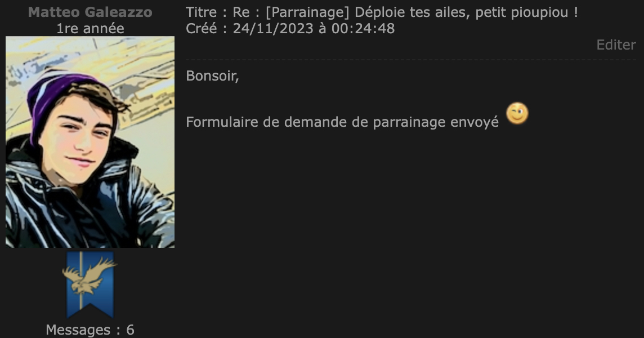The height and width of the screenshot is (338, 644).
Task: Click the golden eagle emblem on the banner
Action: [x=89, y=277]
